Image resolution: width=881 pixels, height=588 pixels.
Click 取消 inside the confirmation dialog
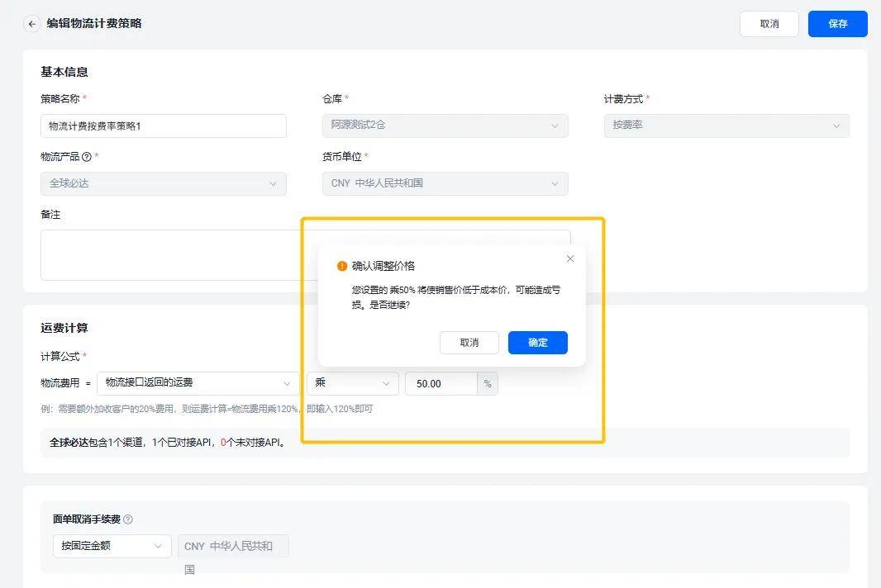tap(469, 343)
